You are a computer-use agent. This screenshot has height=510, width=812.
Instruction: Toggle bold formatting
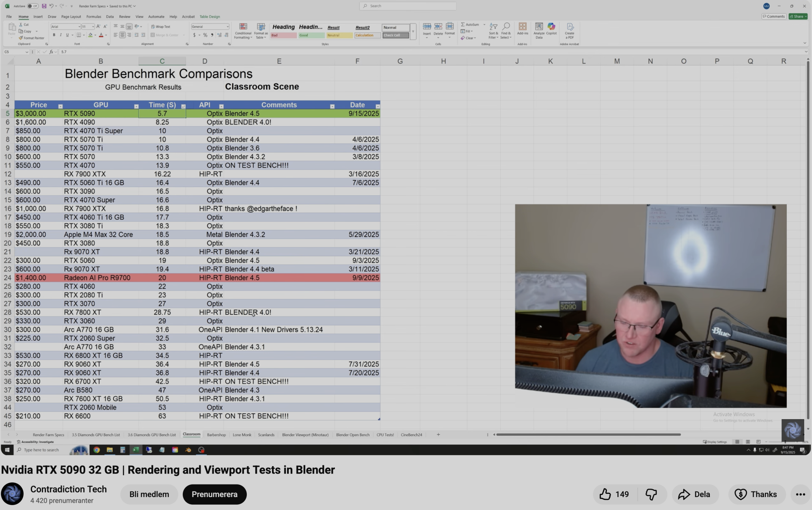tap(54, 35)
